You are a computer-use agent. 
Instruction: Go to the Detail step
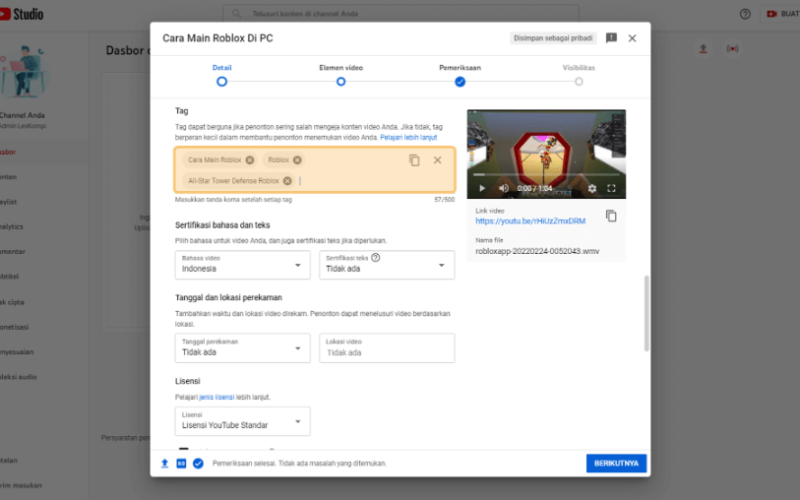point(221,76)
